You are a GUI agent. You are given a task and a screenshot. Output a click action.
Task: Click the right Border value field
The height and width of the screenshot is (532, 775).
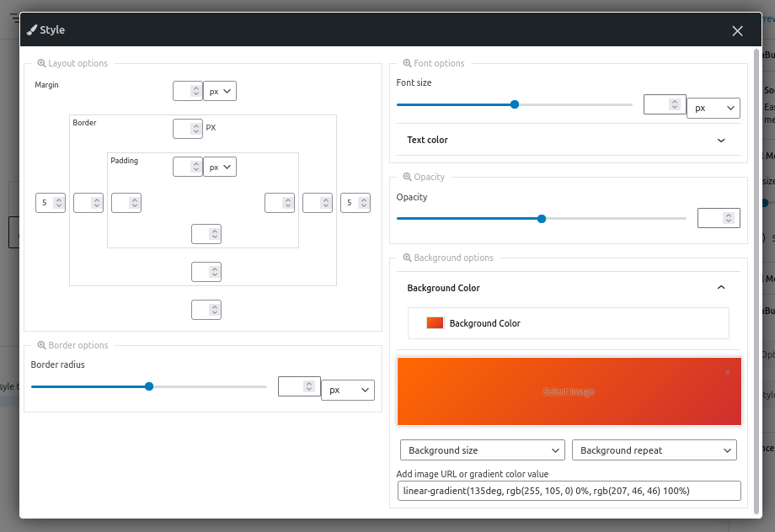click(x=318, y=203)
